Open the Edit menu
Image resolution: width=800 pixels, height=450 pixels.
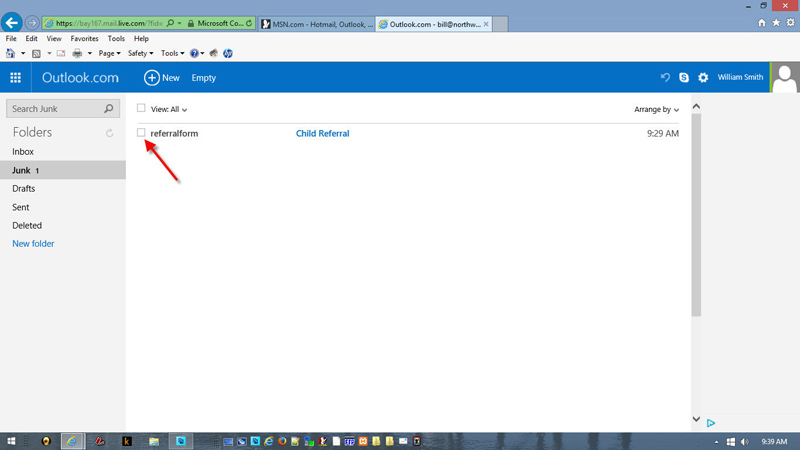[x=32, y=38]
